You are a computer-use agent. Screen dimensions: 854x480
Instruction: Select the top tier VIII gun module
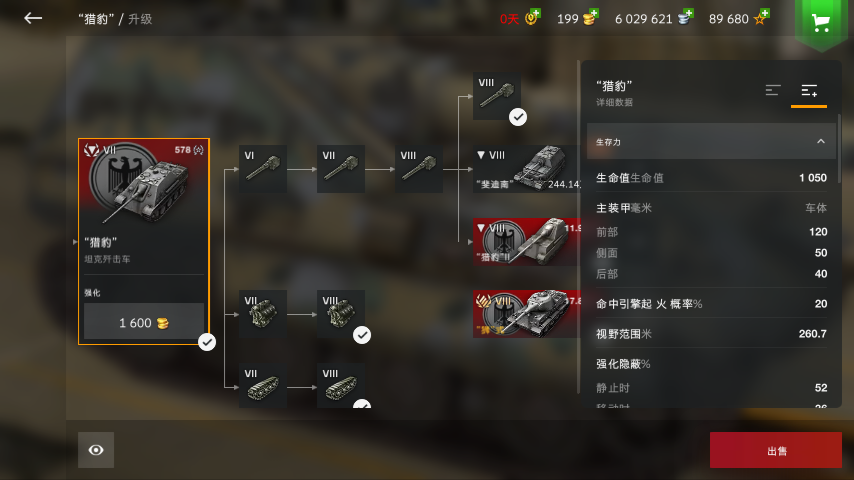click(x=497, y=96)
